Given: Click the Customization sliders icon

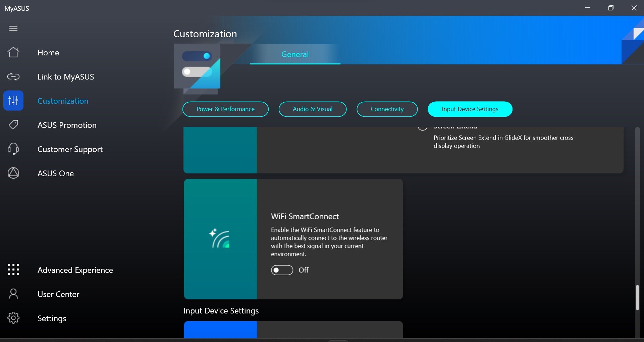Looking at the screenshot, I should tap(13, 100).
